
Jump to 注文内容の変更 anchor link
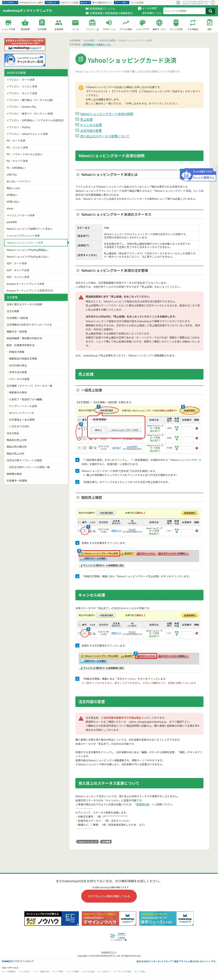pos(91,131)
